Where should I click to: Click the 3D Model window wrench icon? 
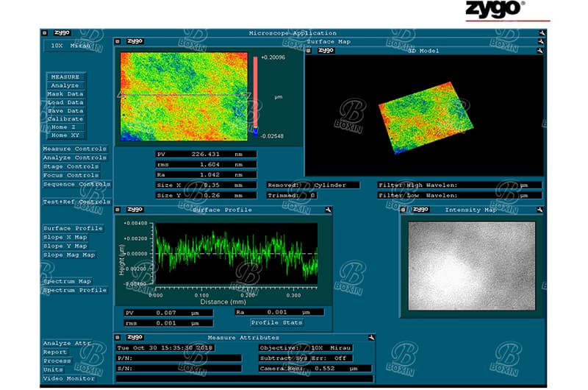pos(540,50)
